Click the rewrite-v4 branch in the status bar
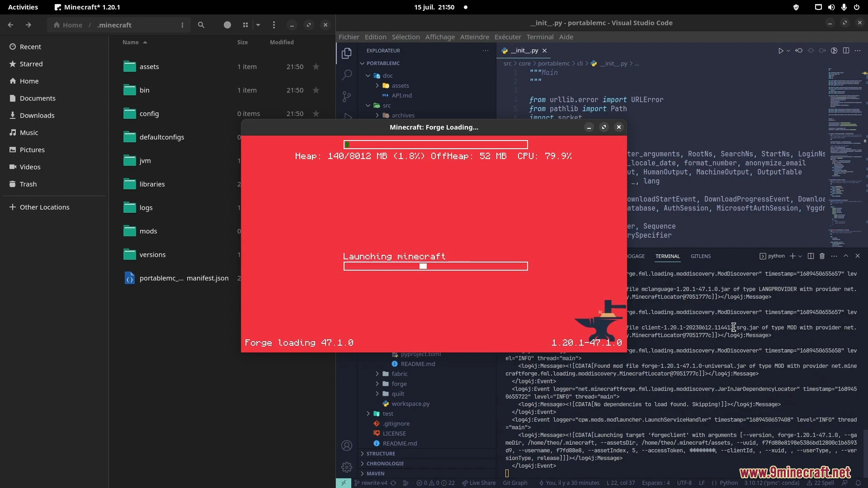 tap(374, 483)
